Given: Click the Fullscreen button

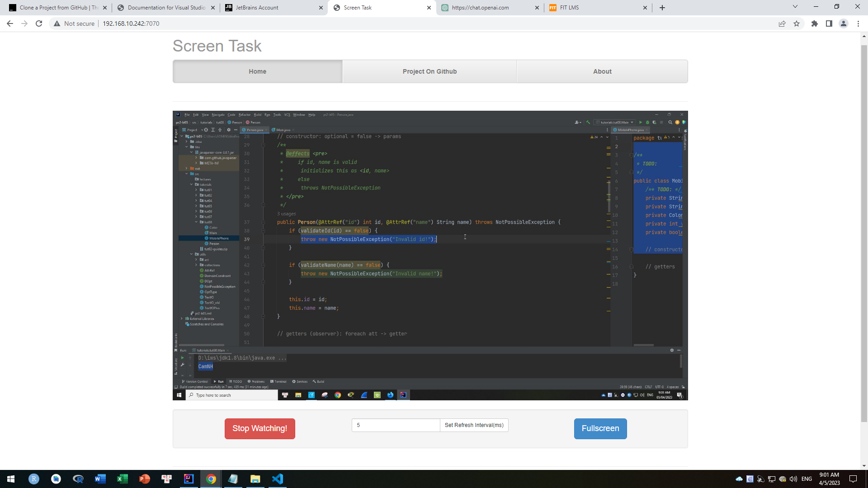Looking at the screenshot, I should (x=600, y=428).
